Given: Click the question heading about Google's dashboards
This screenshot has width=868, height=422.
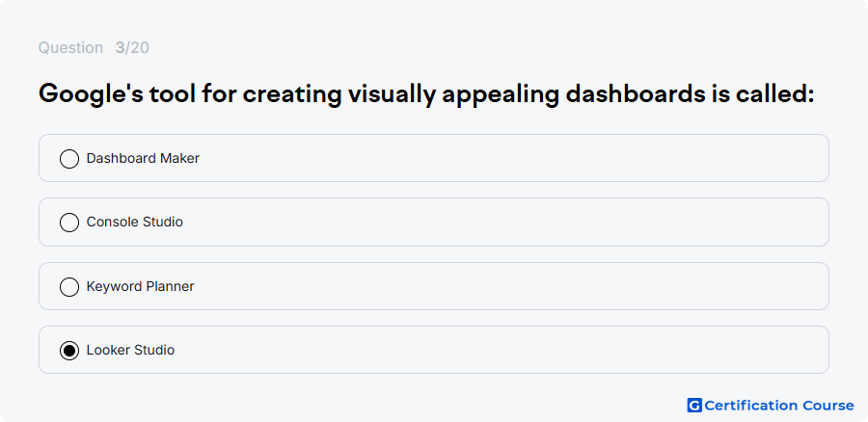Looking at the screenshot, I should click(426, 94).
